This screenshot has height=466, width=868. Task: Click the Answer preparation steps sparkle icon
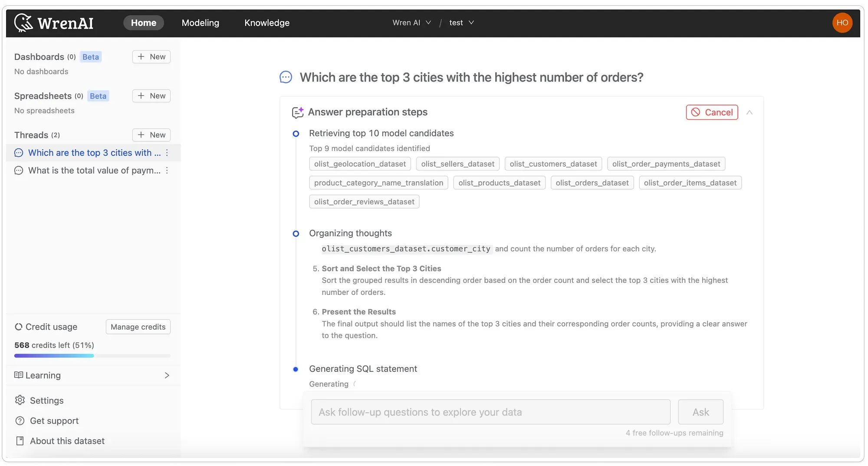pos(298,112)
